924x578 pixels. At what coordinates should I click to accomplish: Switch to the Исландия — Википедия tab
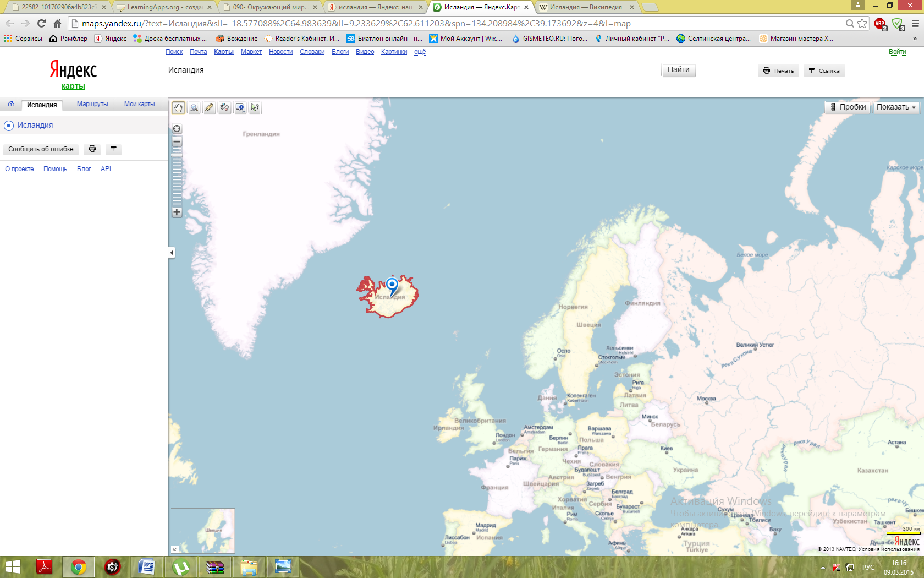[x=586, y=7]
